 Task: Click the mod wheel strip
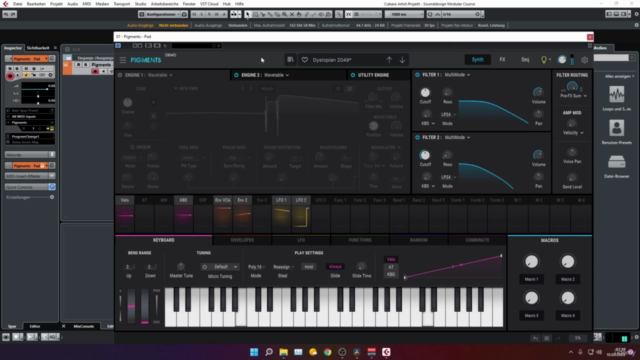[144, 306]
